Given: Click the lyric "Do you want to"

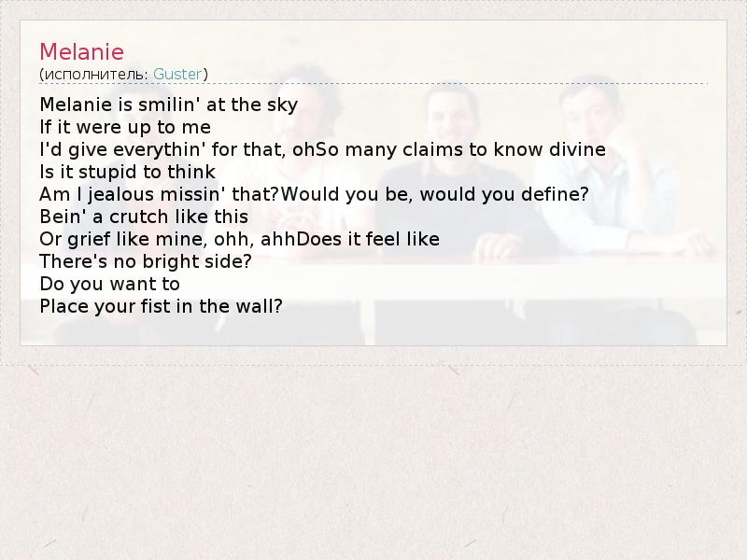Looking at the screenshot, I should (110, 284).
